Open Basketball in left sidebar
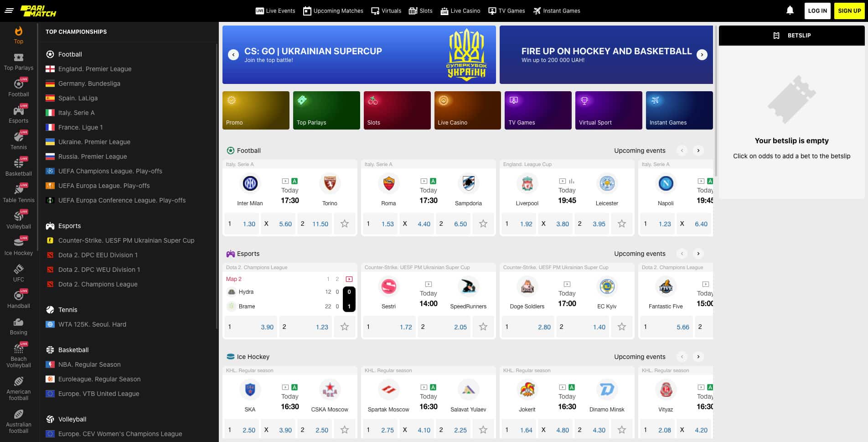 19,167
